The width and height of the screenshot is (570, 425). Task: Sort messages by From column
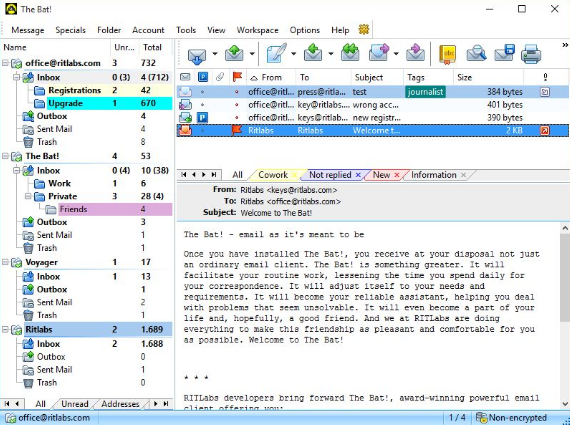[x=271, y=77]
